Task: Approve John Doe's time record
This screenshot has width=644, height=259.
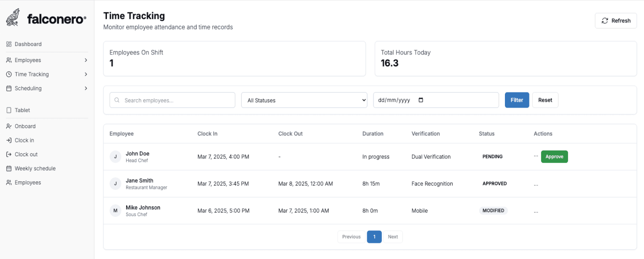Action: pyautogui.click(x=555, y=157)
